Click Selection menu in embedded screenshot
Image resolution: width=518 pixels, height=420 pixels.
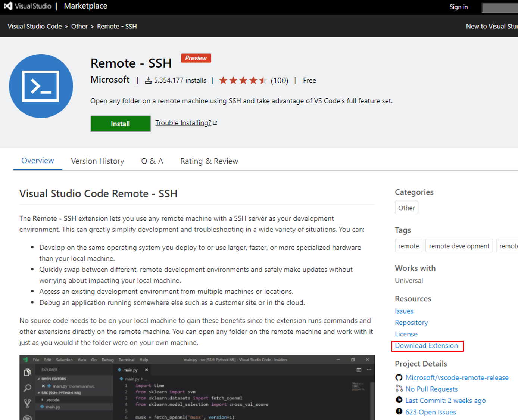[x=64, y=360]
